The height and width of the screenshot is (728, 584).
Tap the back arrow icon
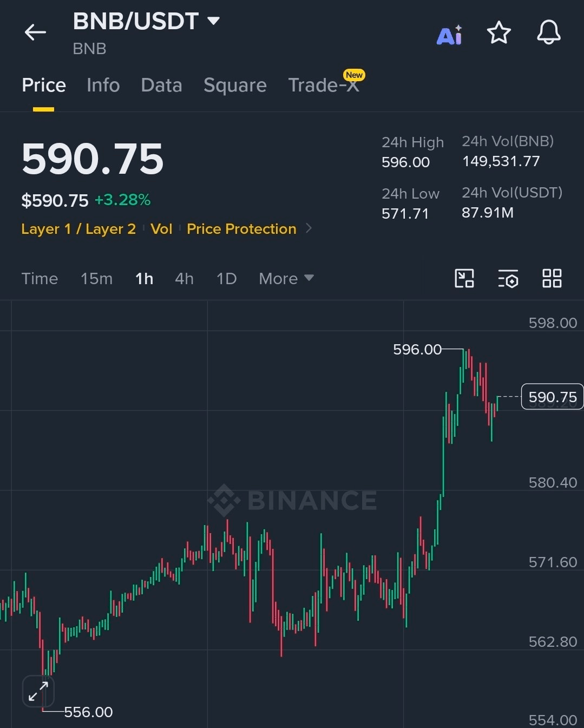pos(35,32)
